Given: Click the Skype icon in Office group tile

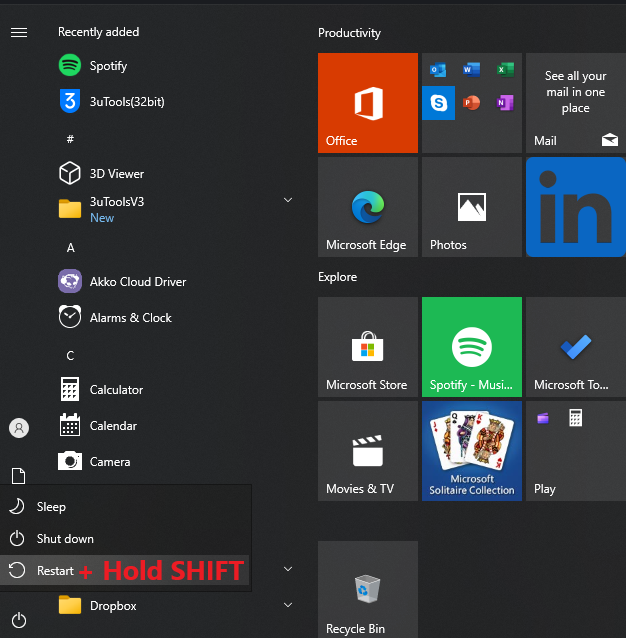Looking at the screenshot, I should 438,103.
